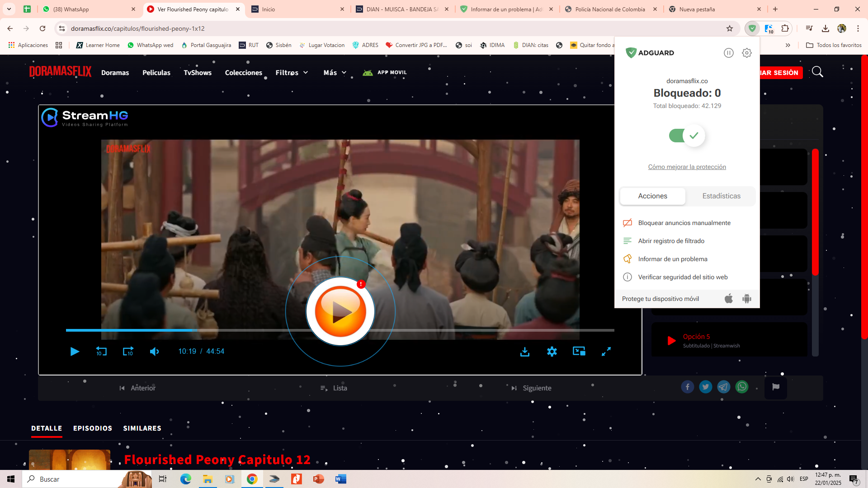Open the video player settings gear
The height and width of the screenshot is (488, 868).
(x=552, y=351)
